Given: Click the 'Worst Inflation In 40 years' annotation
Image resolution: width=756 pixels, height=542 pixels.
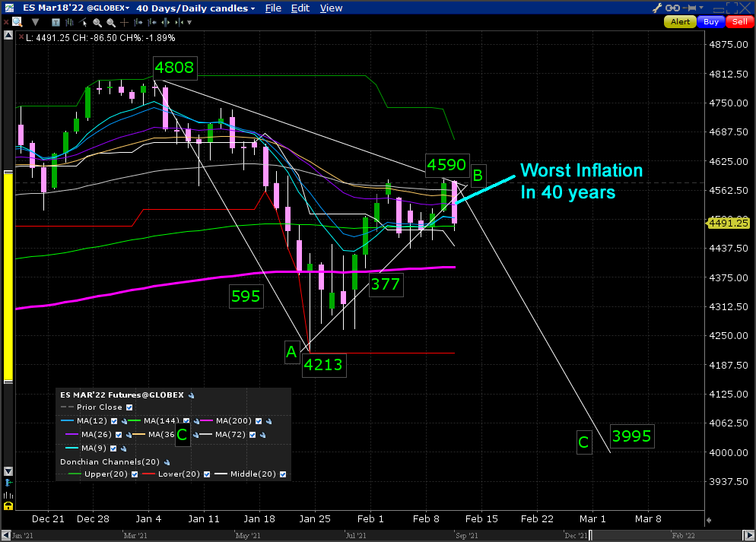Looking at the screenshot, I should (581, 182).
